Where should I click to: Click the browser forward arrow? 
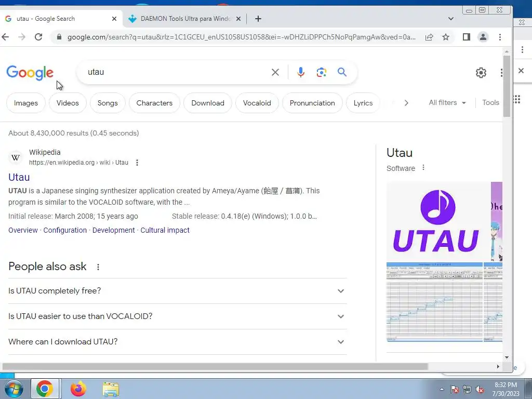click(x=22, y=37)
